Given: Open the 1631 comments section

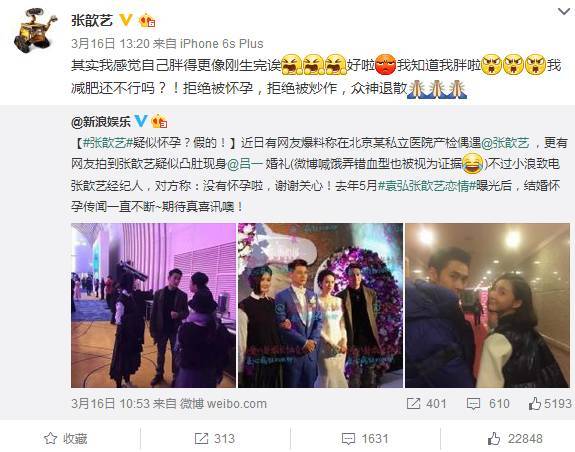Looking at the screenshot, I should (x=365, y=438).
